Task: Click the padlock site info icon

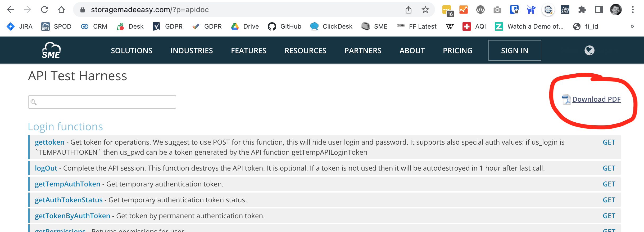Action: (x=83, y=10)
